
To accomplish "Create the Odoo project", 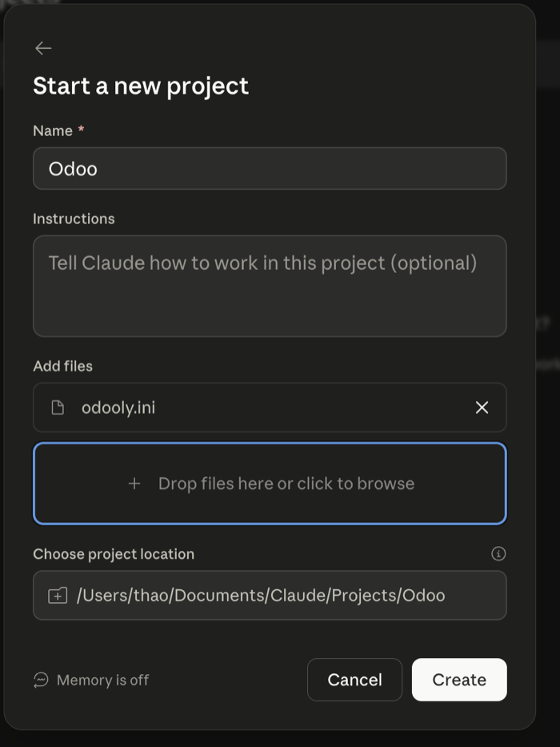I will coord(459,680).
